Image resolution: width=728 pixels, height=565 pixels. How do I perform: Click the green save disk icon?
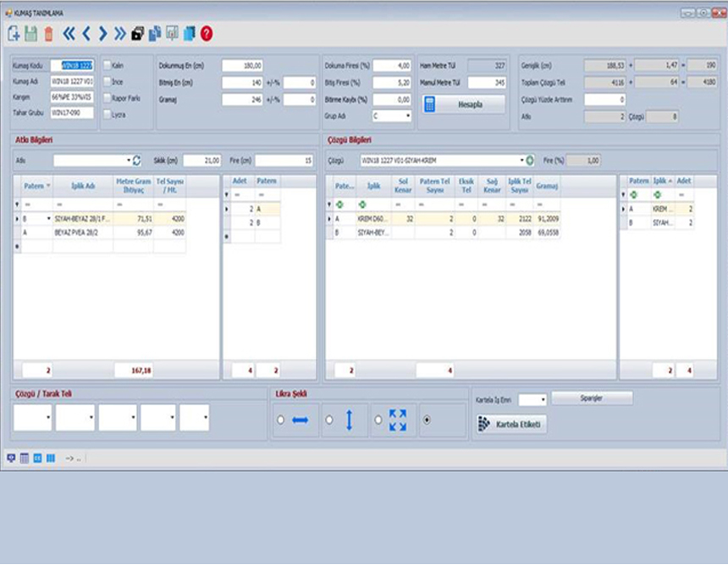30,34
